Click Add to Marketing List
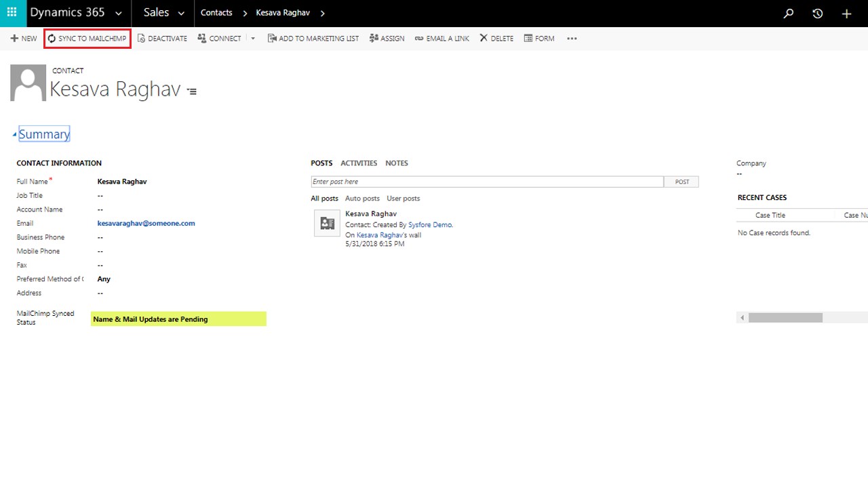The image size is (868, 488). pos(313,39)
